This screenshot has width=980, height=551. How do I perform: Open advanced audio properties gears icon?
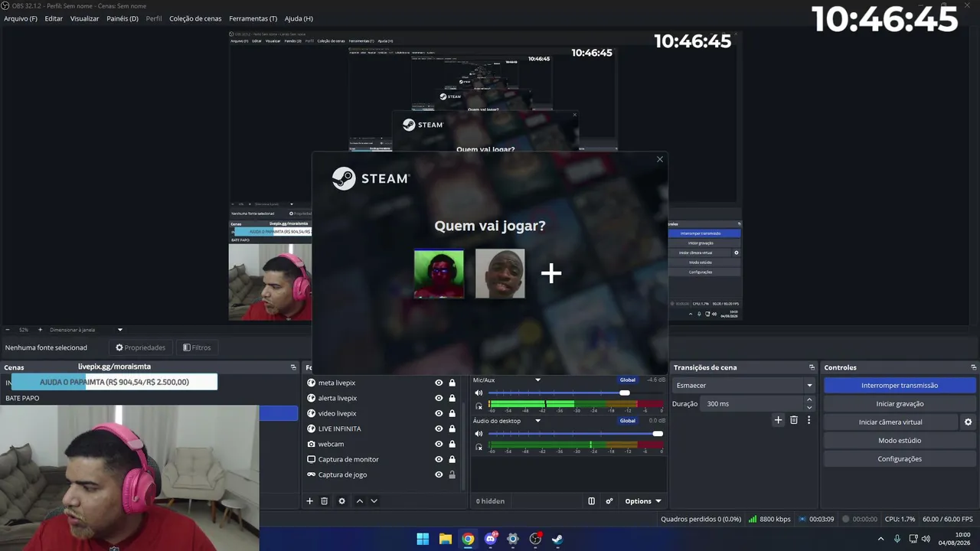[x=609, y=501]
